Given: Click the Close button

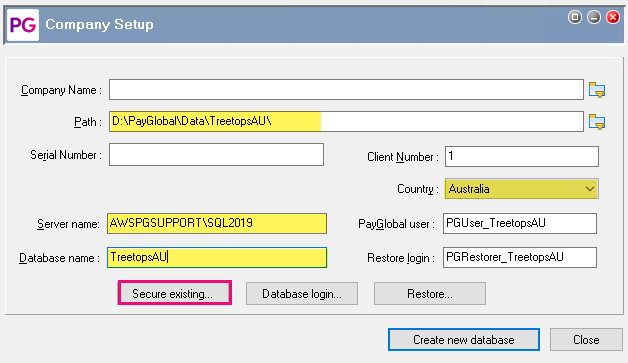Looking at the screenshot, I should pos(586,340).
